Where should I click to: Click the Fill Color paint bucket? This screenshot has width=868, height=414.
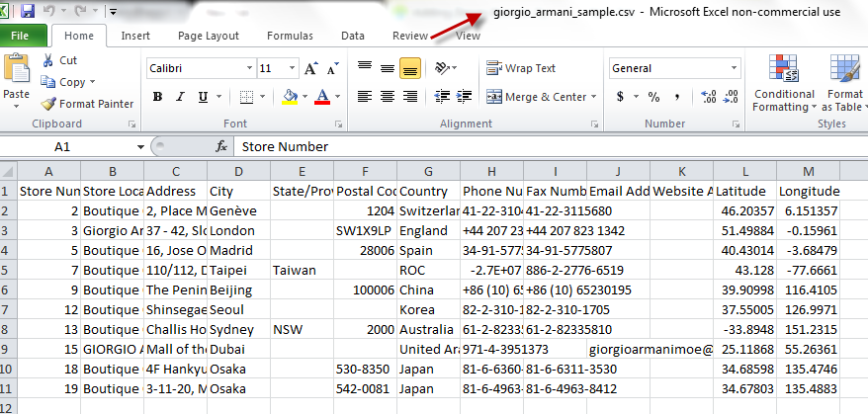pos(290,97)
